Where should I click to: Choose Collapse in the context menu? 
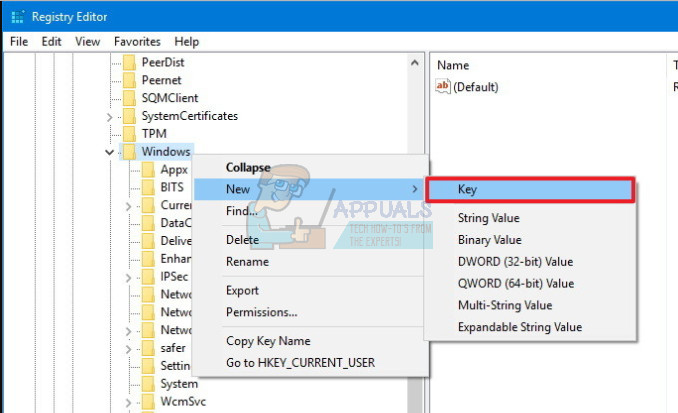click(311, 167)
